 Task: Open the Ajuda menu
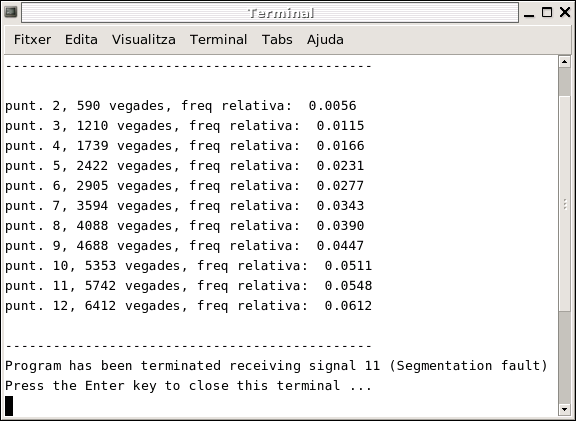coord(325,39)
